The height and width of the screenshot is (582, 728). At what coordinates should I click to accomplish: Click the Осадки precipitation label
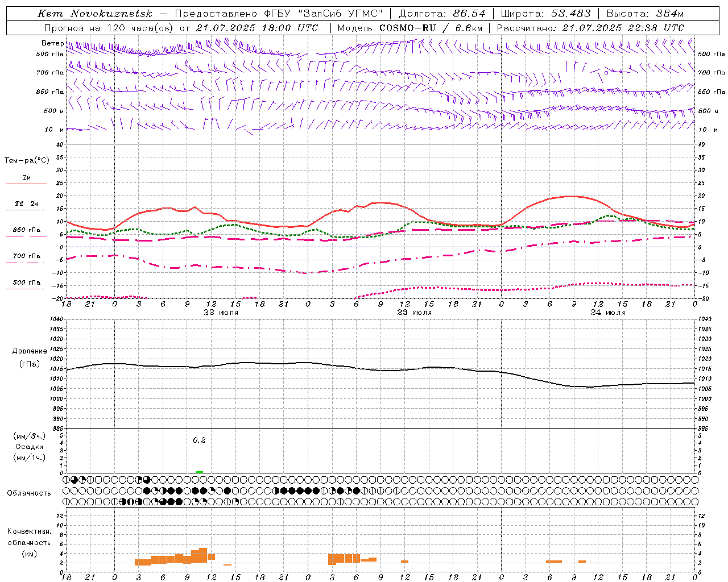pyautogui.click(x=30, y=447)
